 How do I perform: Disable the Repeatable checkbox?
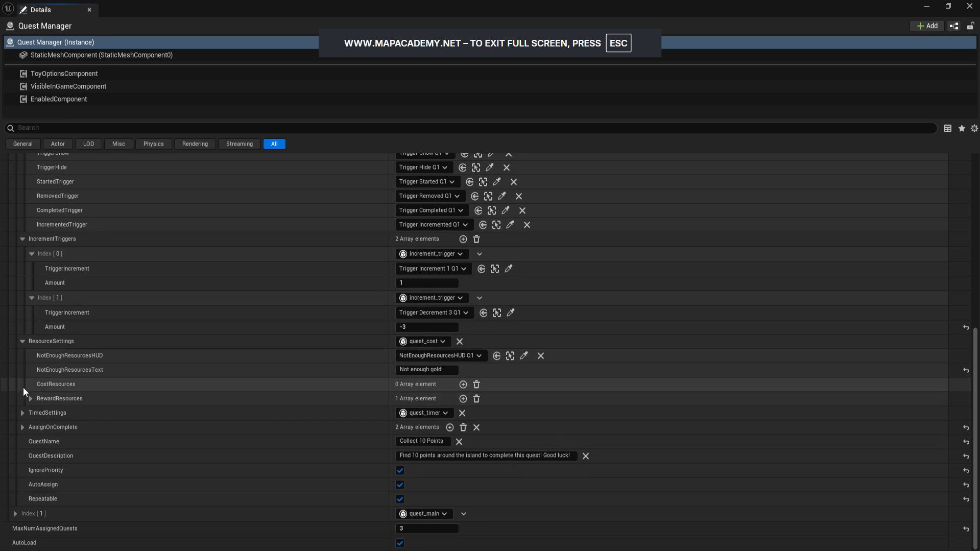(x=400, y=499)
